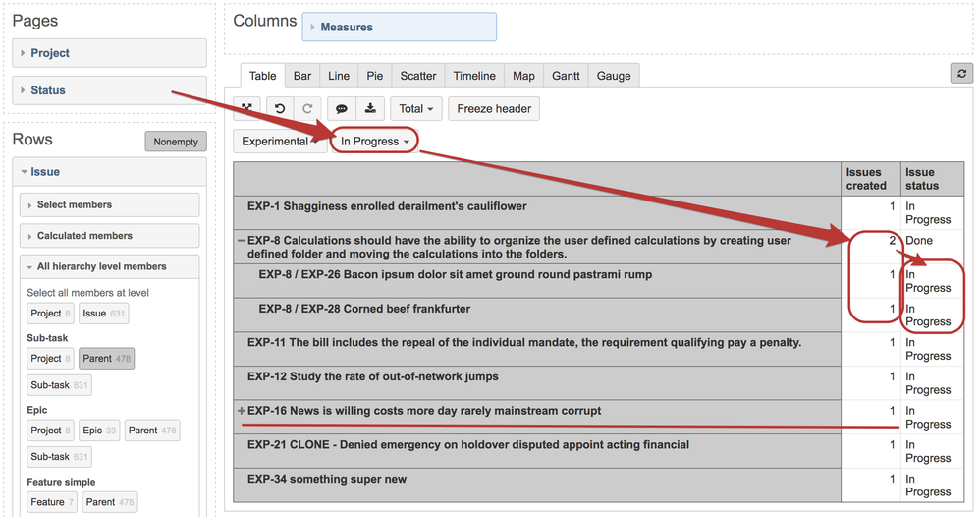
Task: Expand Calculated members section
Action: point(109,236)
